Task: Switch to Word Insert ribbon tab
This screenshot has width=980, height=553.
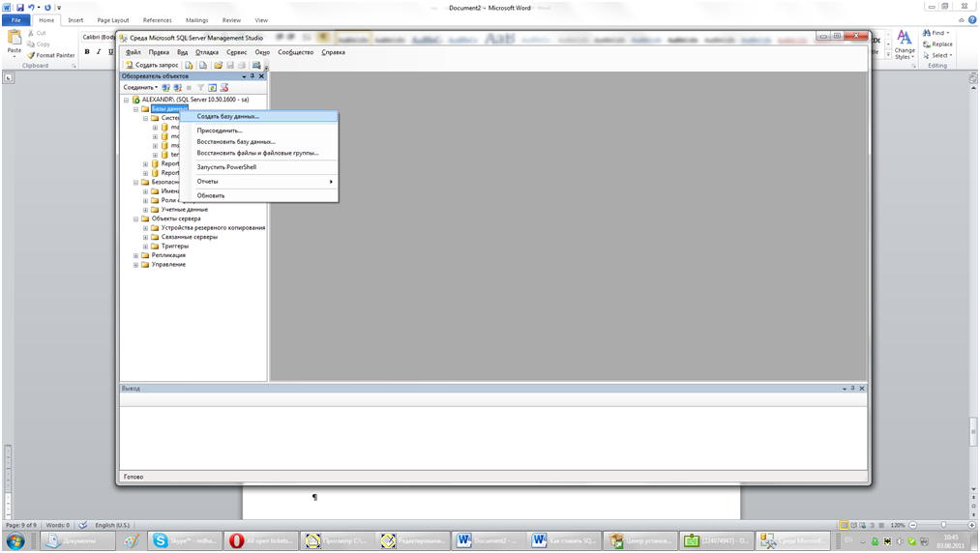Action: (75, 20)
